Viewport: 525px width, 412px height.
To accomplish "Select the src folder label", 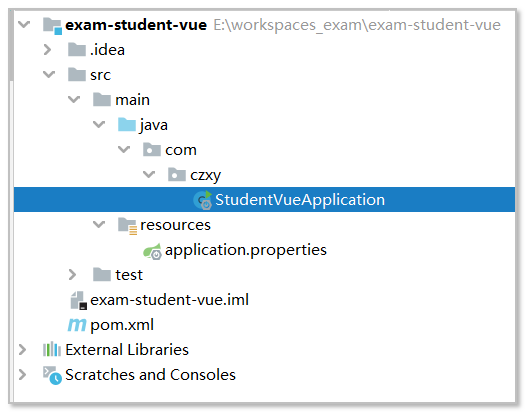I will (100, 75).
